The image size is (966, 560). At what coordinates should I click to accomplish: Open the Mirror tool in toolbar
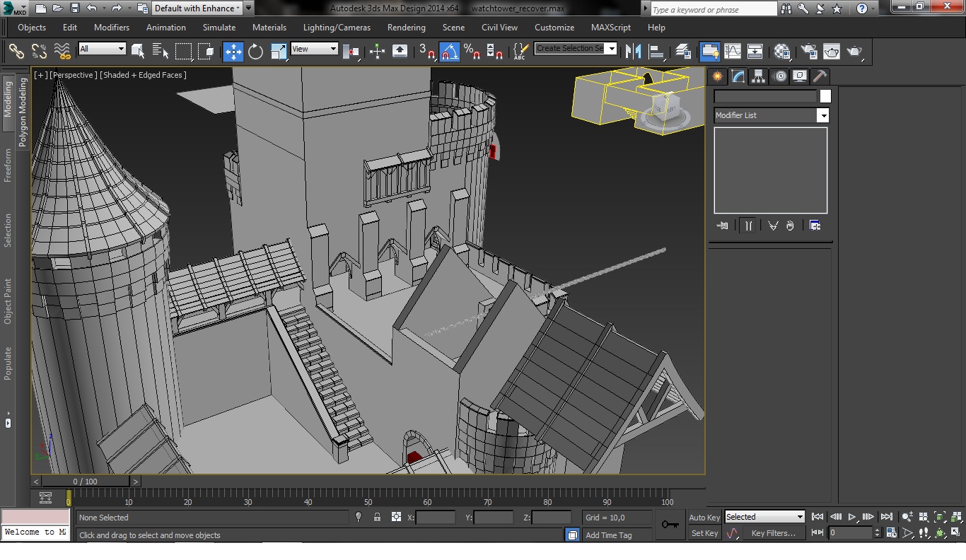(x=634, y=52)
